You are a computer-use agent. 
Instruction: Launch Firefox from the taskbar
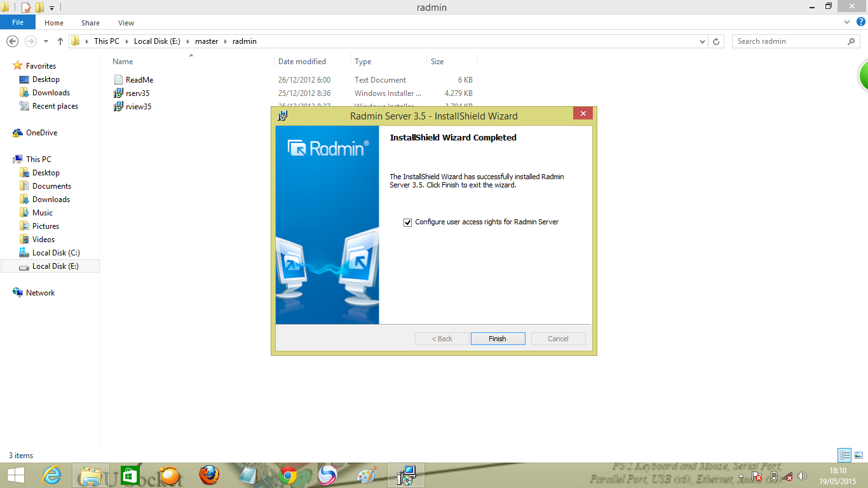coord(209,475)
